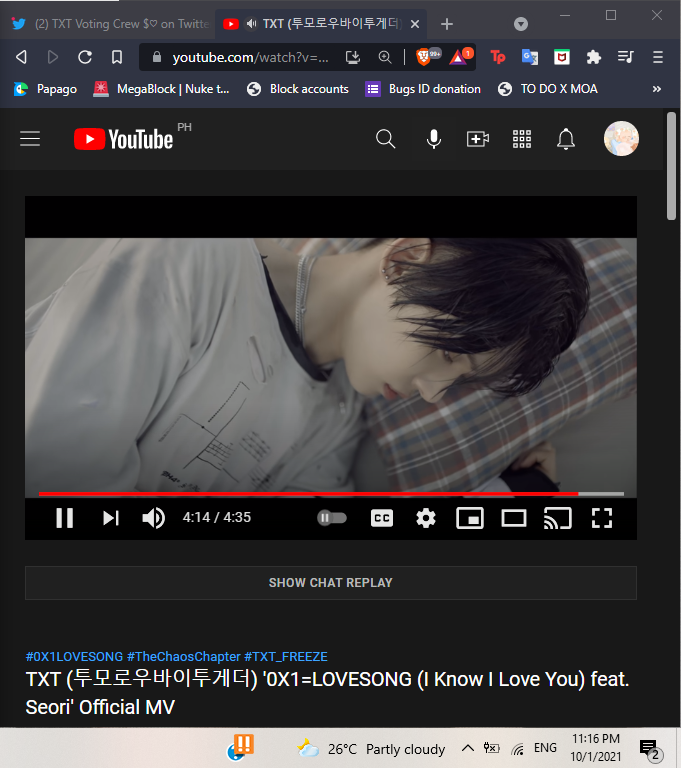Open the #0X1LOVESONG hashtag link
Image resolution: width=681 pixels, height=768 pixels.
coord(74,656)
